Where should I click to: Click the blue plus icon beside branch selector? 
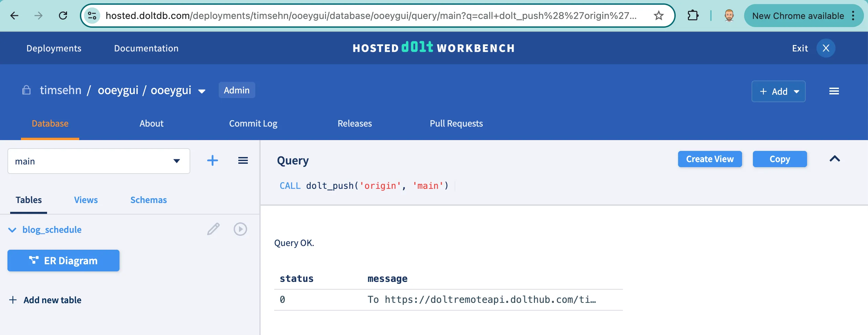point(212,160)
